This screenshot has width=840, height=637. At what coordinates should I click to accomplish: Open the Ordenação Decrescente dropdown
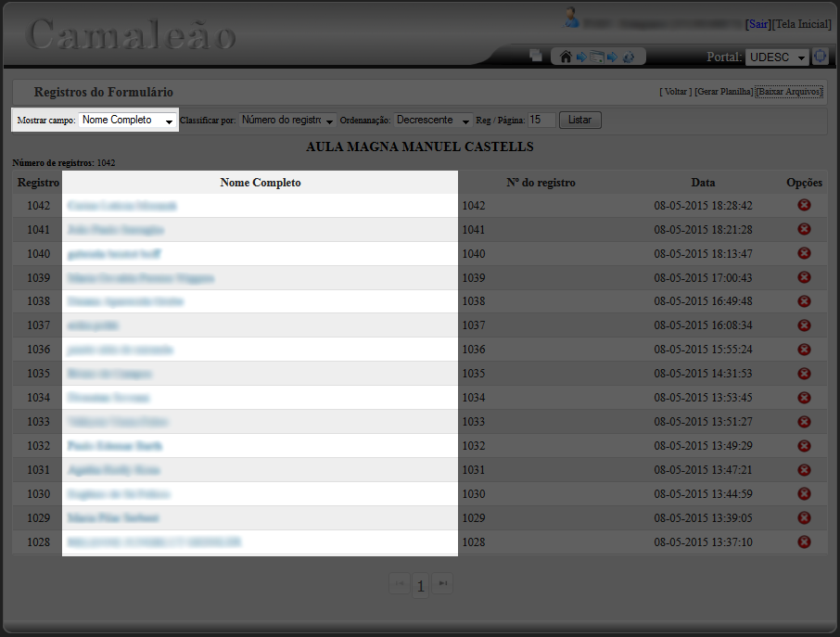pos(433,120)
